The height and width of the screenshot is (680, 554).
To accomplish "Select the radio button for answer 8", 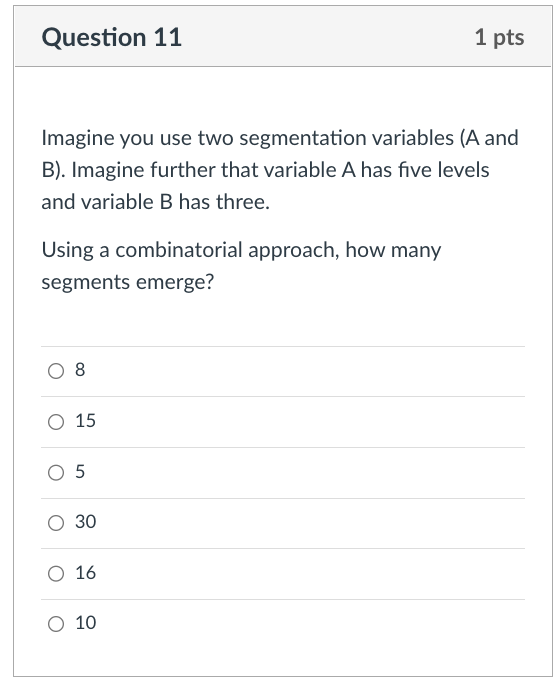I will point(56,371).
